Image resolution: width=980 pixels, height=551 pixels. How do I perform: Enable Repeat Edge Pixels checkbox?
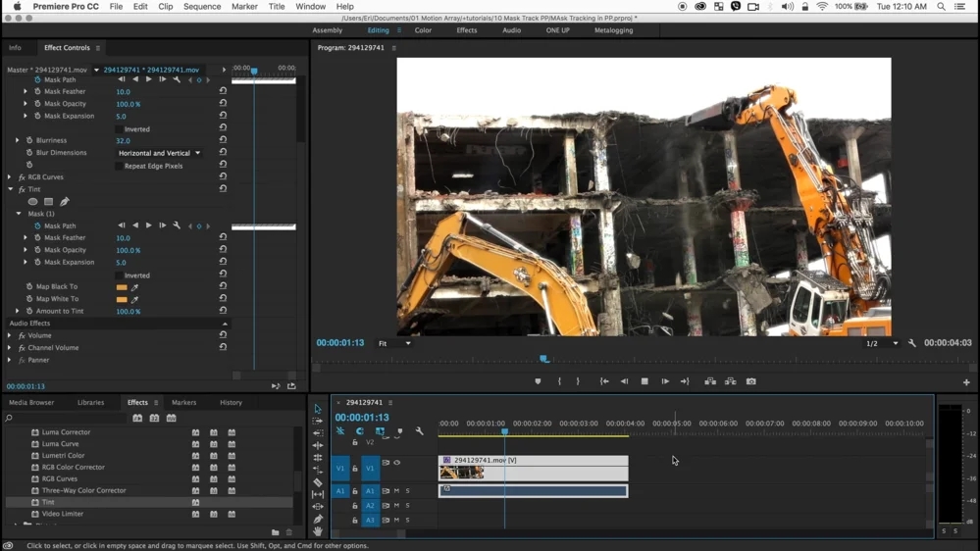tap(119, 166)
